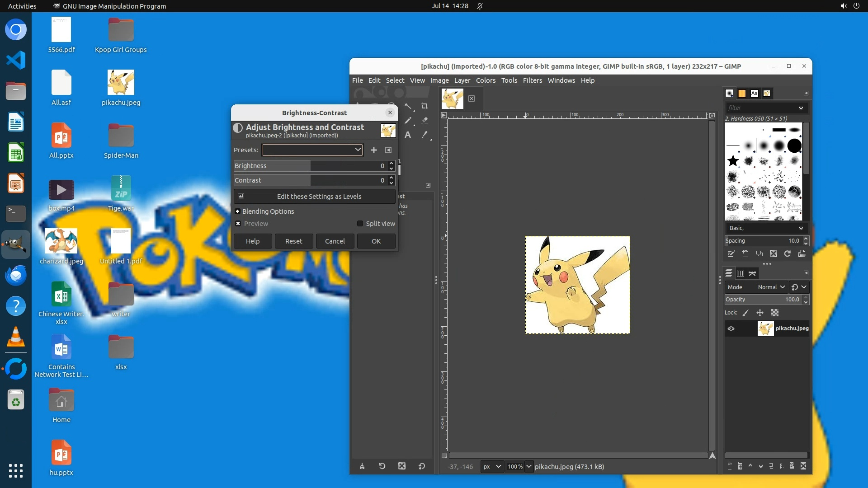Click the Pencil tool icon

coord(408,121)
